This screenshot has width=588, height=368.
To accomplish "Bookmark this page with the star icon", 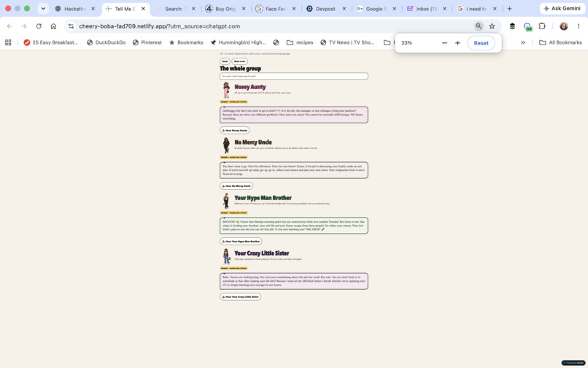I will click(x=492, y=26).
